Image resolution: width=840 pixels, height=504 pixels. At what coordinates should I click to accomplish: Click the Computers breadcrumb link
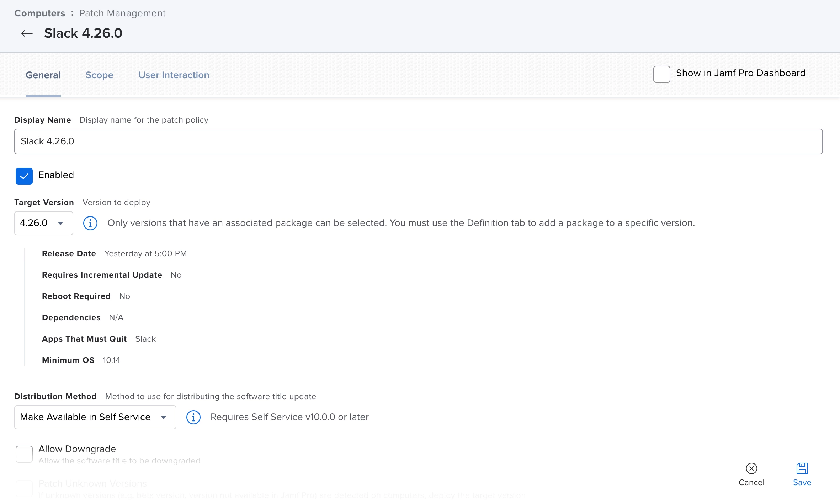[x=39, y=13]
